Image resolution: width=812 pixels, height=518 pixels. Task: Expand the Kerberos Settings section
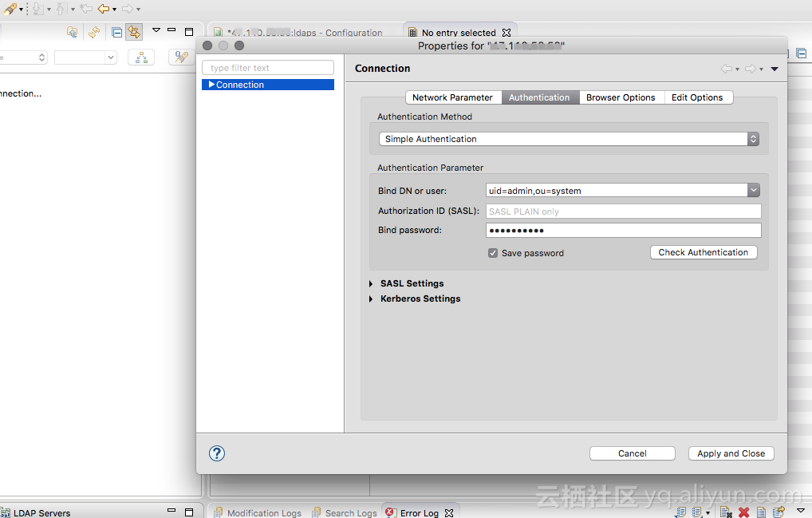click(x=371, y=299)
